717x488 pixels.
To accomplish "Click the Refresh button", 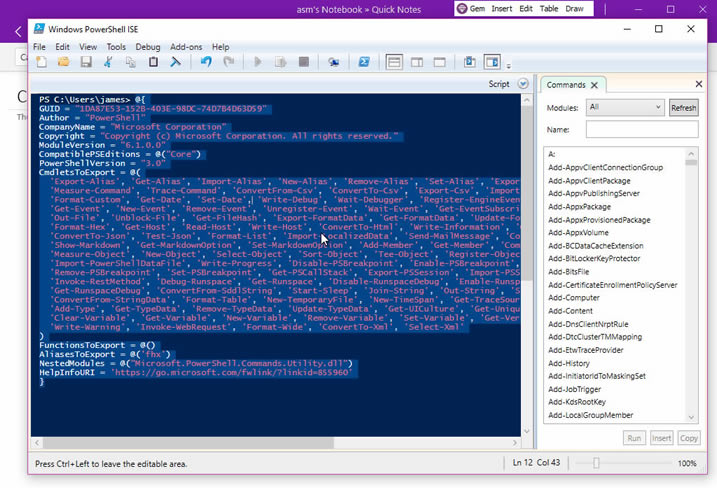I will point(683,107).
